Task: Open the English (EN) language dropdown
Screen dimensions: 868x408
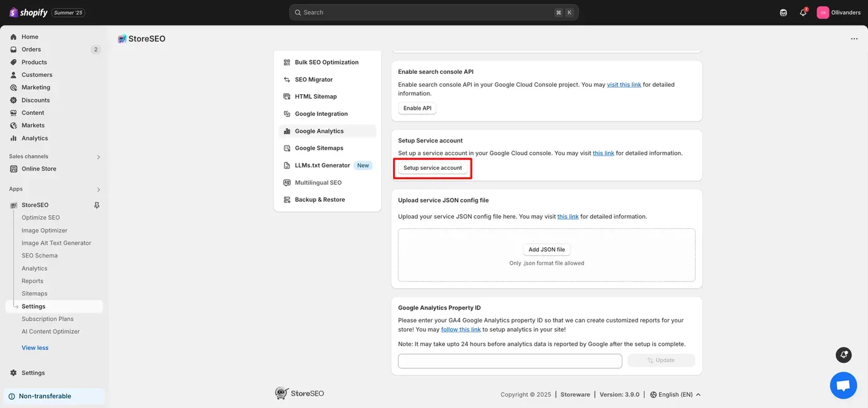Action: 676,394
